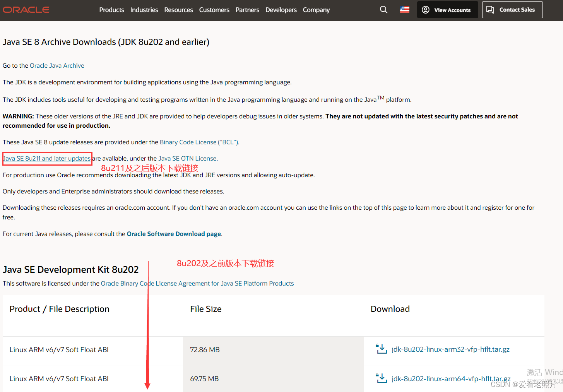Image resolution: width=563 pixels, height=392 pixels.
Task: Click Linux ARM row with 69.75 MB
Action: [x=274, y=379]
